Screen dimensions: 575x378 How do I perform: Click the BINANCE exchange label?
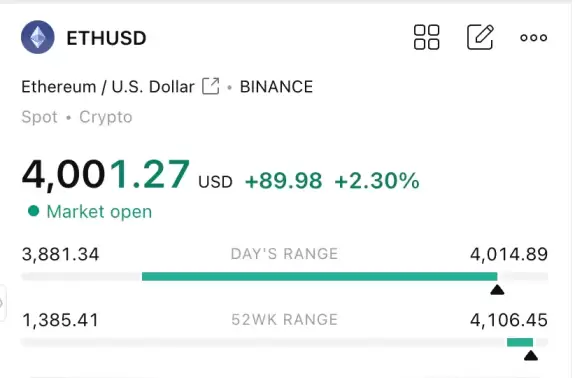(x=276, y=87)
